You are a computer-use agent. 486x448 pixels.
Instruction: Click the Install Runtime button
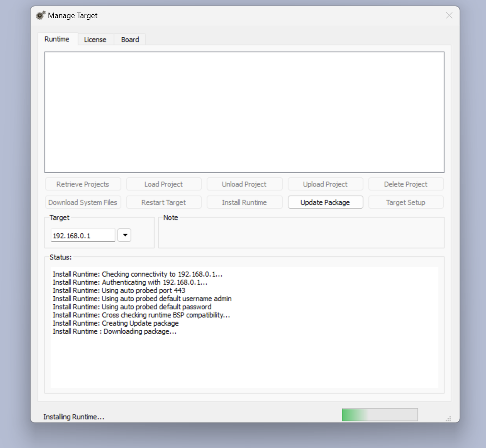[x=244, y=202]
